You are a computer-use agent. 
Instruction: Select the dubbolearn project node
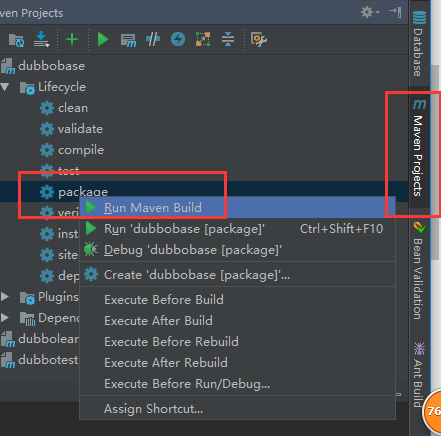[48, 339]
